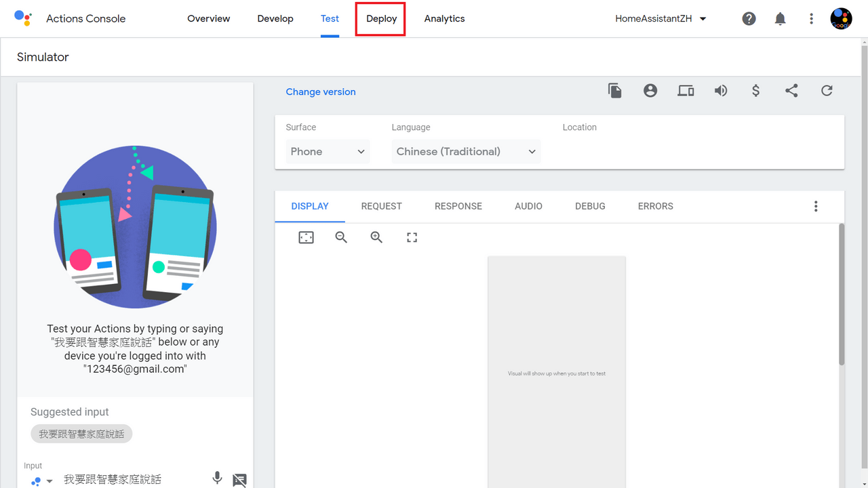This screenshot has width=868, height=488.
Task: Switch to the RESPONSE tab
Action: click(x=458, y=206)
